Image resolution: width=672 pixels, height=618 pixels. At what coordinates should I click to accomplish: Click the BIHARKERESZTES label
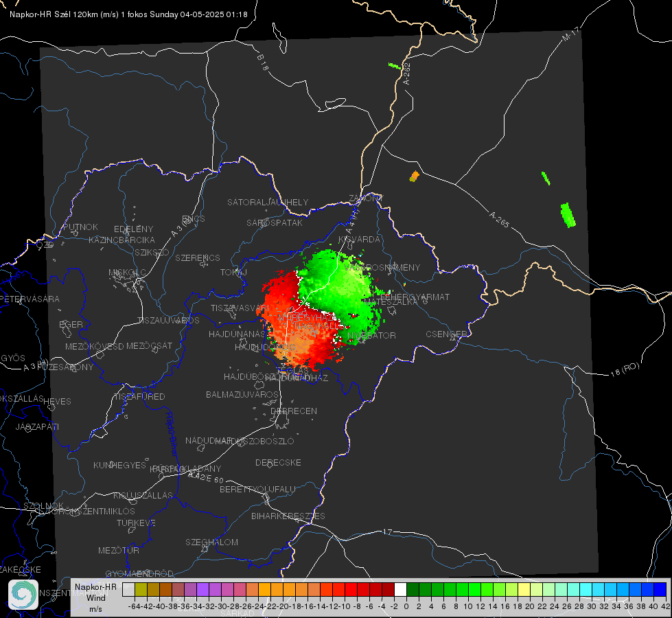pyautogui.click(x=288, y=516)
